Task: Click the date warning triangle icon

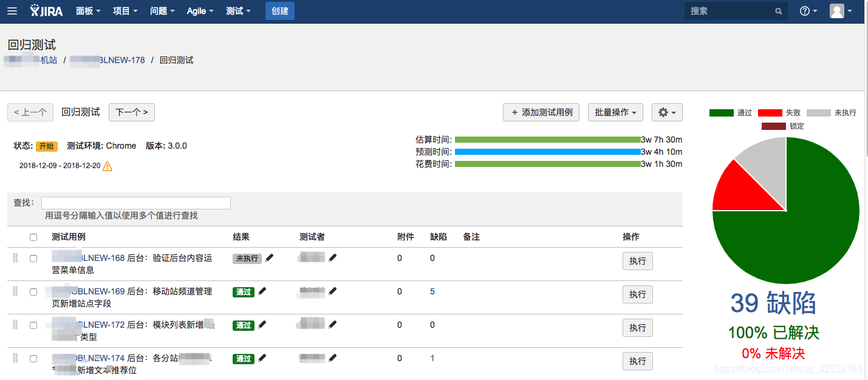Action: coord(108,166)
